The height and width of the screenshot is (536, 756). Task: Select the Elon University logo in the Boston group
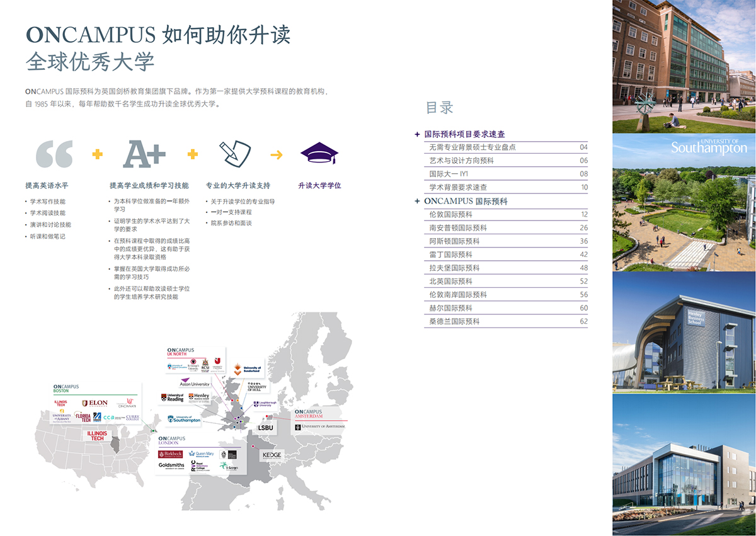point(95,402)
